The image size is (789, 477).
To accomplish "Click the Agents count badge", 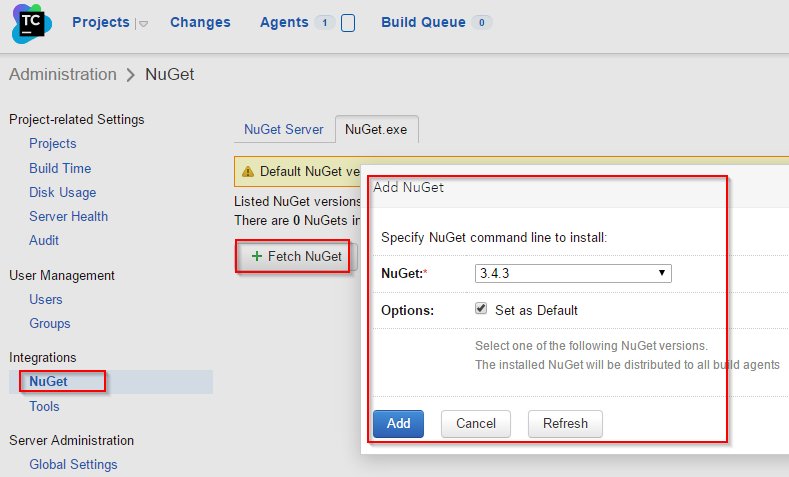I will click(x=325, y=23).
